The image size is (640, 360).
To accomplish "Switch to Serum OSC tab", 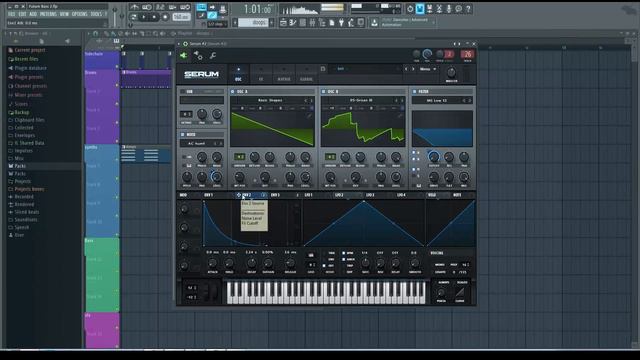I will point(238,74).
